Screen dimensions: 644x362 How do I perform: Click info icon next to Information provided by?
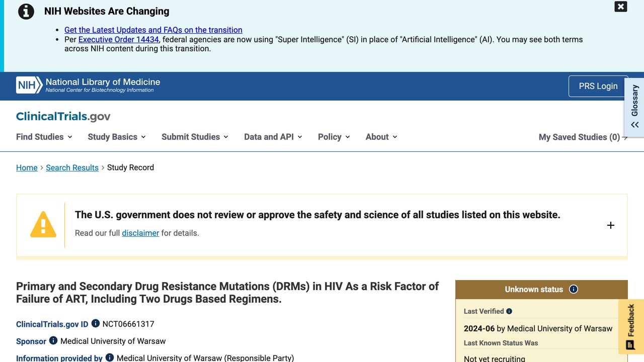[x=110, y=357]
